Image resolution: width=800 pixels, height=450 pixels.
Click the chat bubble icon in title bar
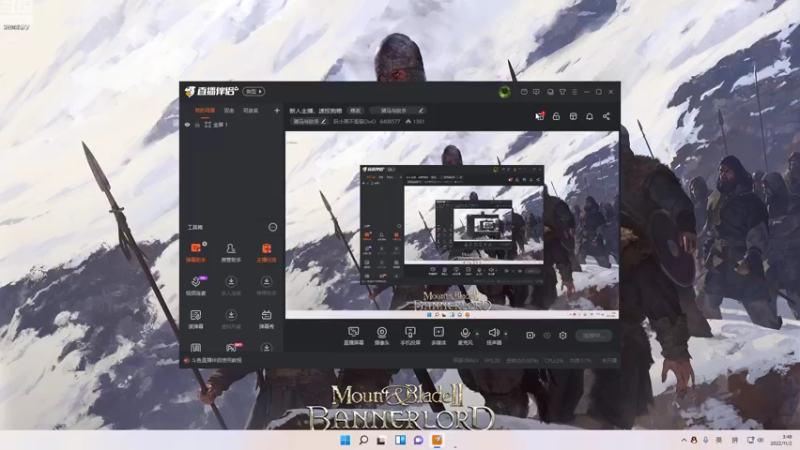[536, 92]
